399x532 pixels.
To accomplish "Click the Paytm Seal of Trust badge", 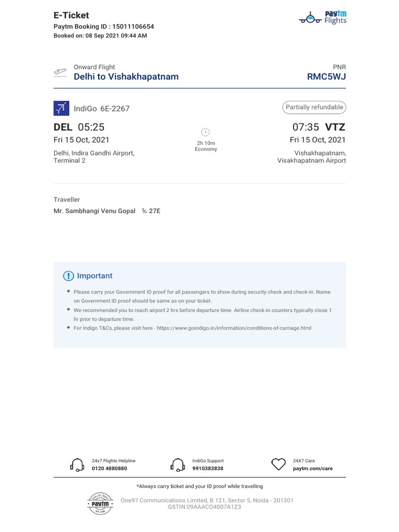I will tap(100, 503).
